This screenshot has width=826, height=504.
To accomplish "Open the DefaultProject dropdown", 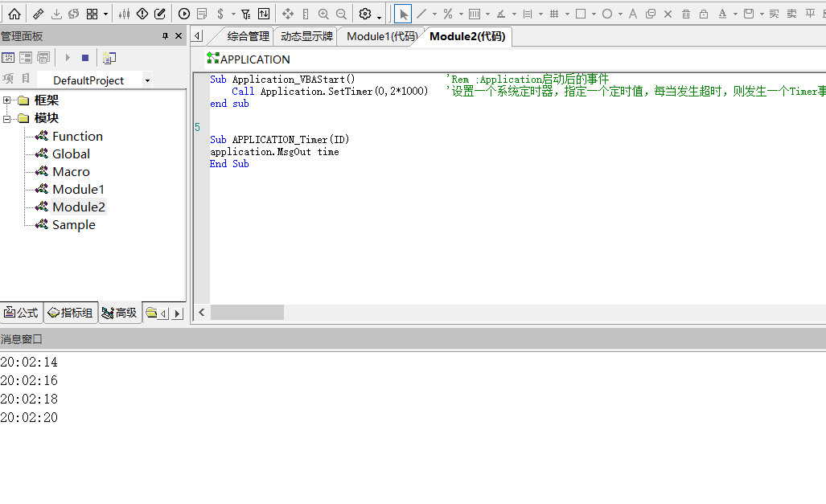I will [147, 80].
